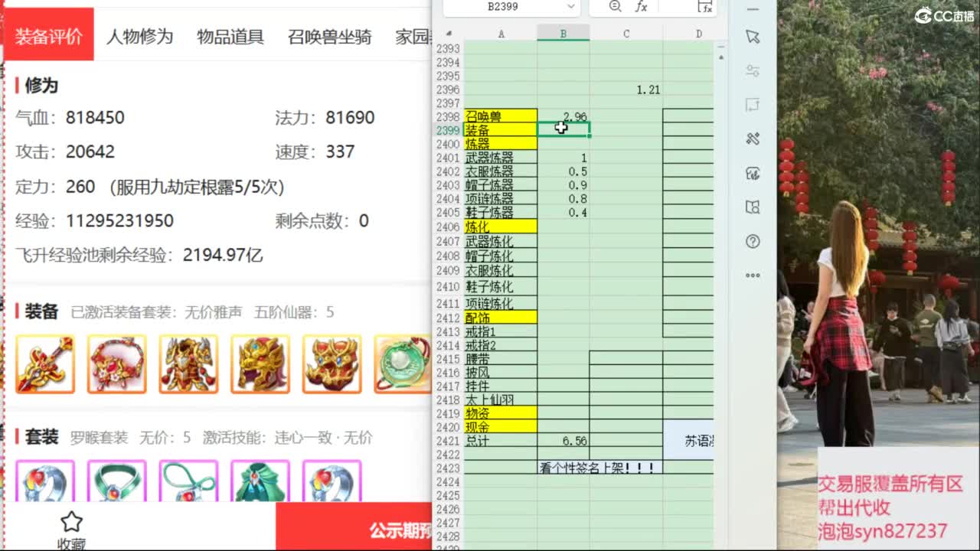Select column C header
This screenshot has width=980, height=551.
click(626, 34)
